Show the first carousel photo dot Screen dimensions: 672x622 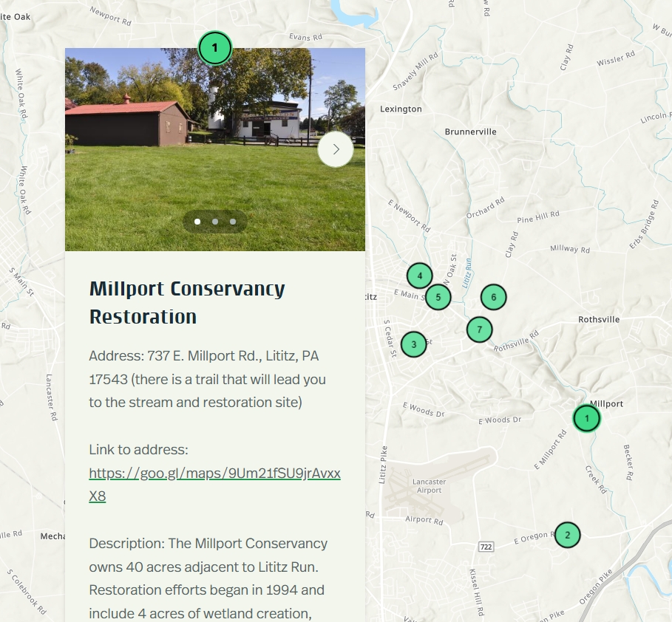tap(197, 222)
